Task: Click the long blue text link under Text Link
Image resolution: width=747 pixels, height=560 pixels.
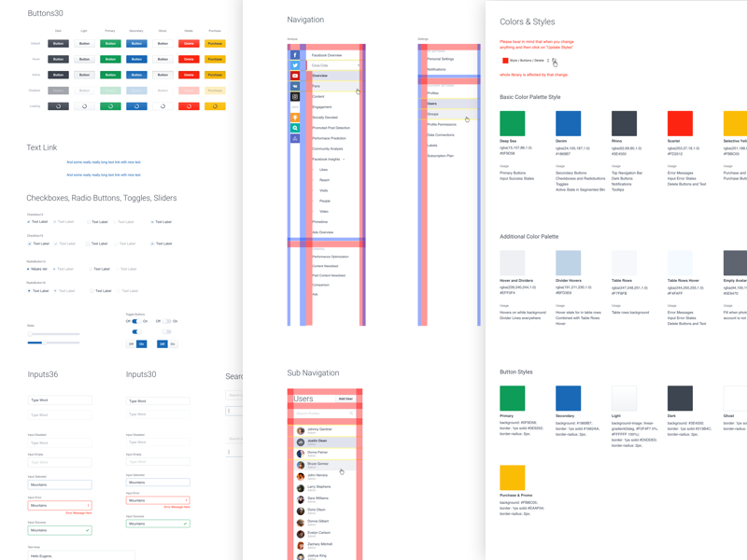Action: coord(103,163)
